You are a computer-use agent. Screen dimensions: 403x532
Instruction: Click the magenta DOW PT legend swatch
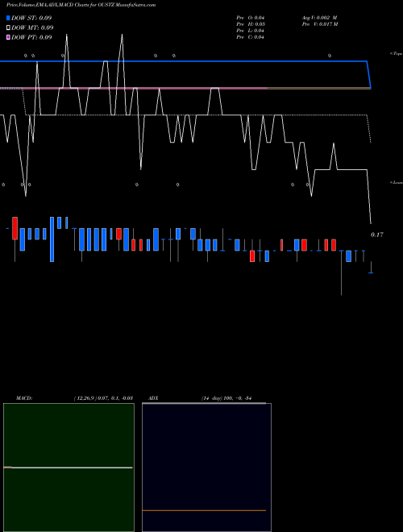[x=8, y=37]
